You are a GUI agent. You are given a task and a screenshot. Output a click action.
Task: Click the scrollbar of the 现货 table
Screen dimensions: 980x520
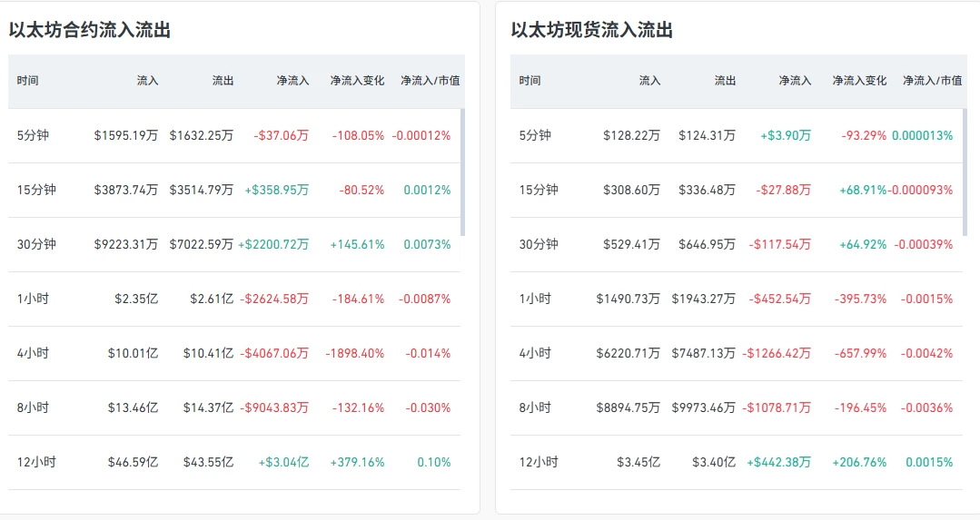pos(965,172)
